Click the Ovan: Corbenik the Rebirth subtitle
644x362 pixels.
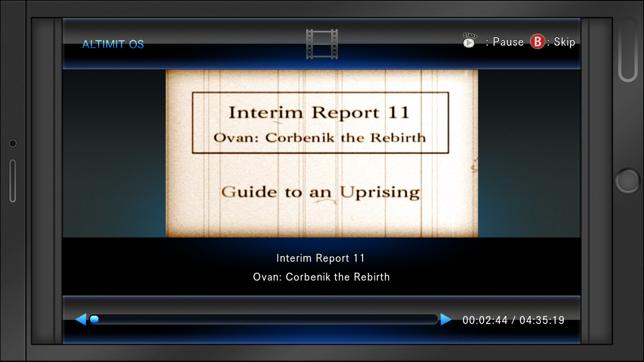[321, 277]
